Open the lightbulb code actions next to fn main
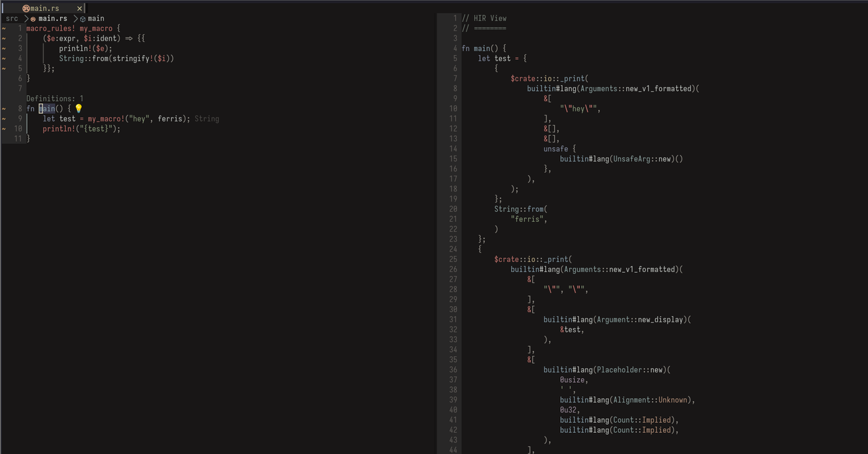Screen dimensions: 868x454 pyautogui.click(x=78, y=109)
